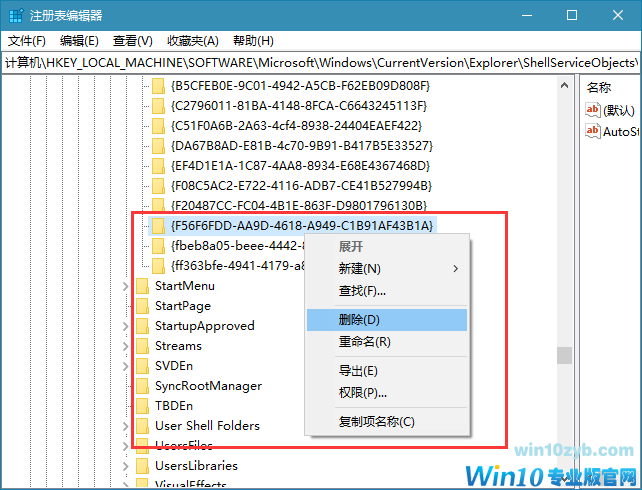Click folder icon of {C51F0A6B-2A63-4cf4-8938-24404EAEF422}

click(x=158, y=126)
